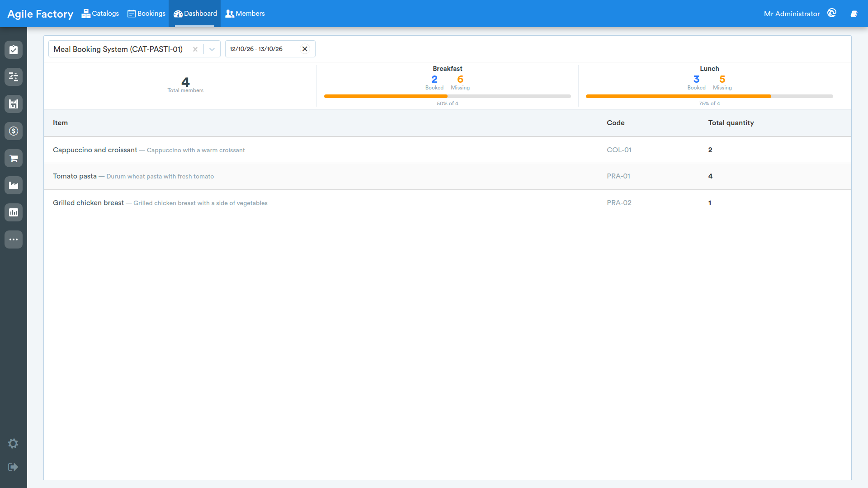Open the dollar coin sidebar icon
The height and width of the screenshot is (488, 868).
14,131
